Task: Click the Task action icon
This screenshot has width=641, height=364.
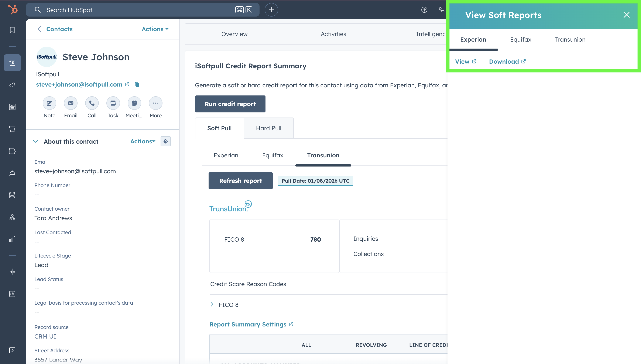Action: coord(113,103)
